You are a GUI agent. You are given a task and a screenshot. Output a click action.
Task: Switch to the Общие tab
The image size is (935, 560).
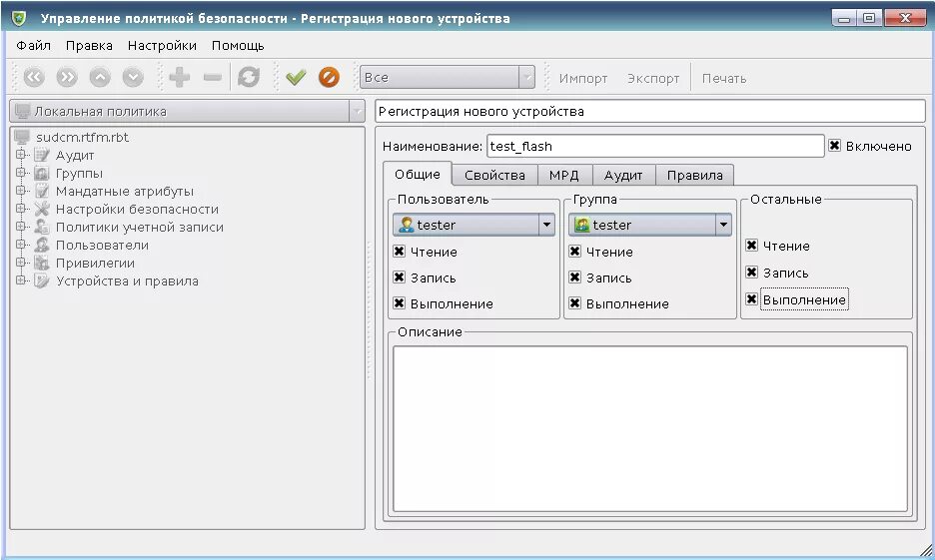(x=418, y=174)
